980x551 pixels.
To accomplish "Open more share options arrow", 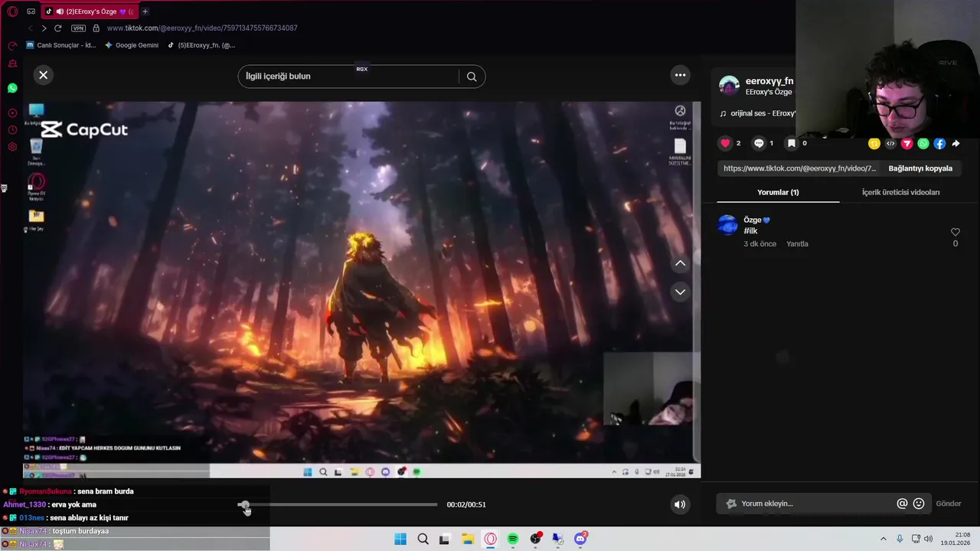I will [955, 143].
